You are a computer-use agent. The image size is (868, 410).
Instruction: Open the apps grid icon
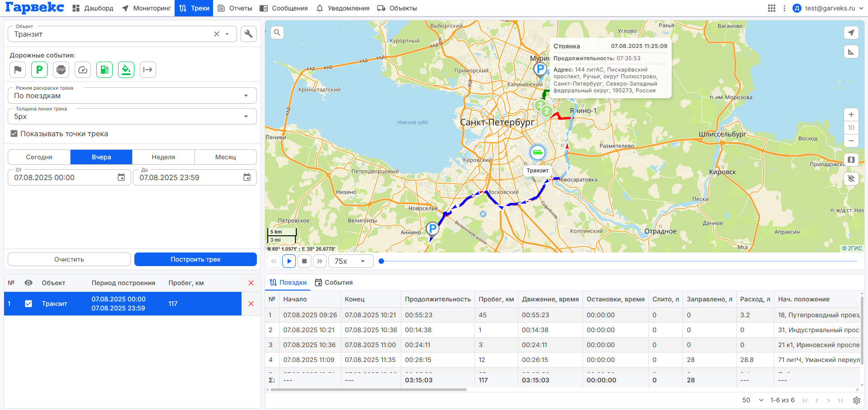[772, 8]
